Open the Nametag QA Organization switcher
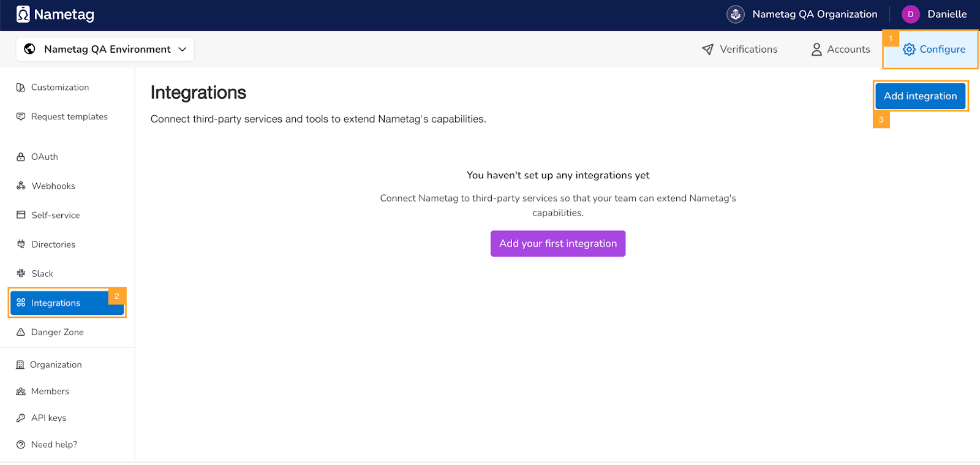The image size is (980, 465). click(x=814, y=14)
